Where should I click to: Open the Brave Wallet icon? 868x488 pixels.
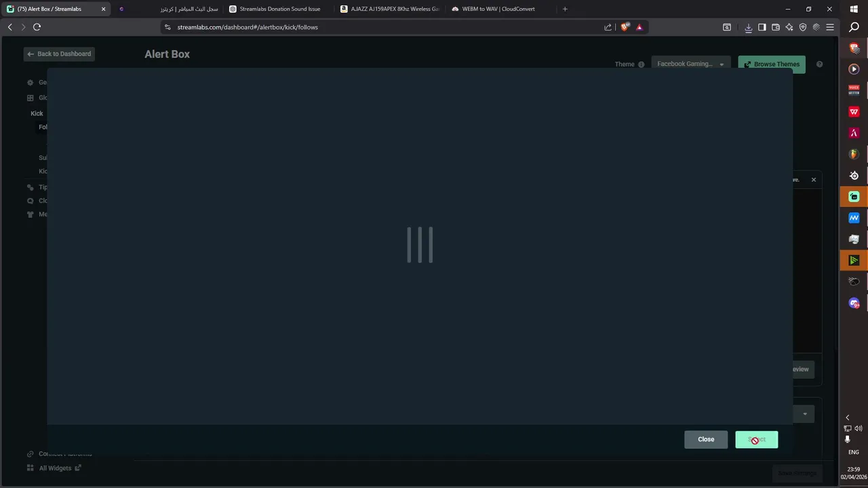tap(776, 27)
